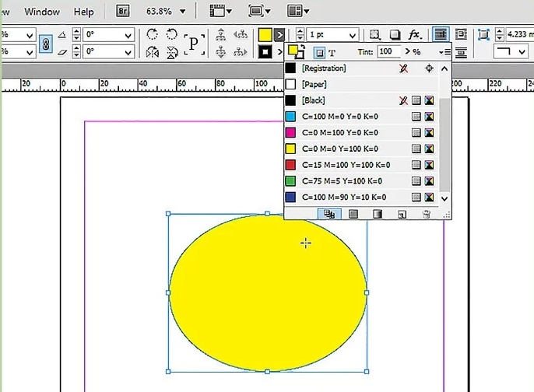Toggle constrain proportions chain link
Image resolution: width=534 pixels, height=392 pixels.
point(46,44)
